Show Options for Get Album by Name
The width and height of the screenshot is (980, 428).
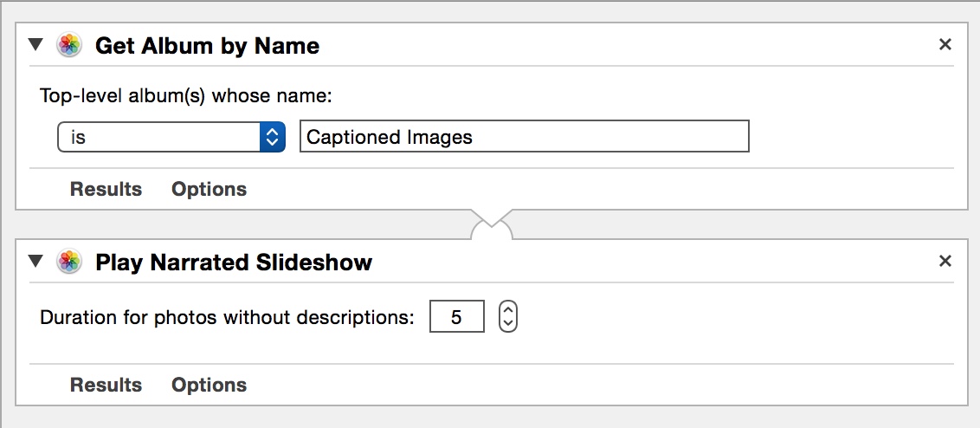pos(209,189)
